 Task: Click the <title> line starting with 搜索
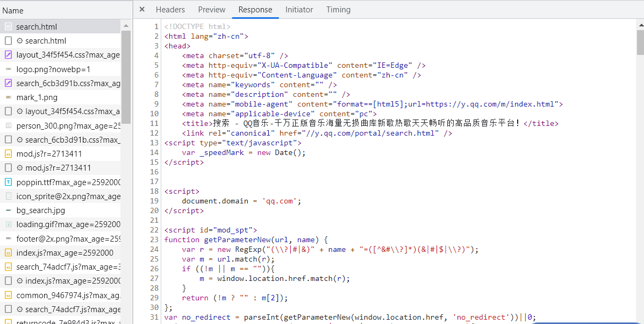pos(370,123)
